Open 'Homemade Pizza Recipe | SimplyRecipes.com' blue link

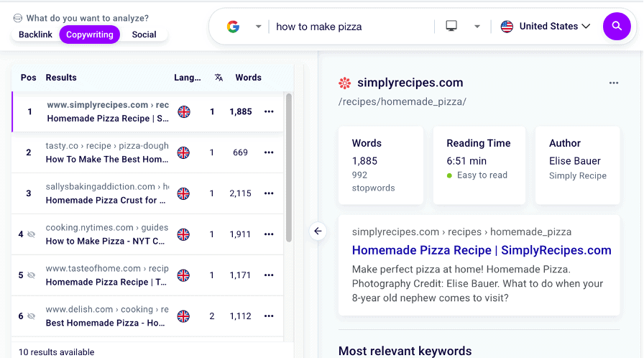482,250
